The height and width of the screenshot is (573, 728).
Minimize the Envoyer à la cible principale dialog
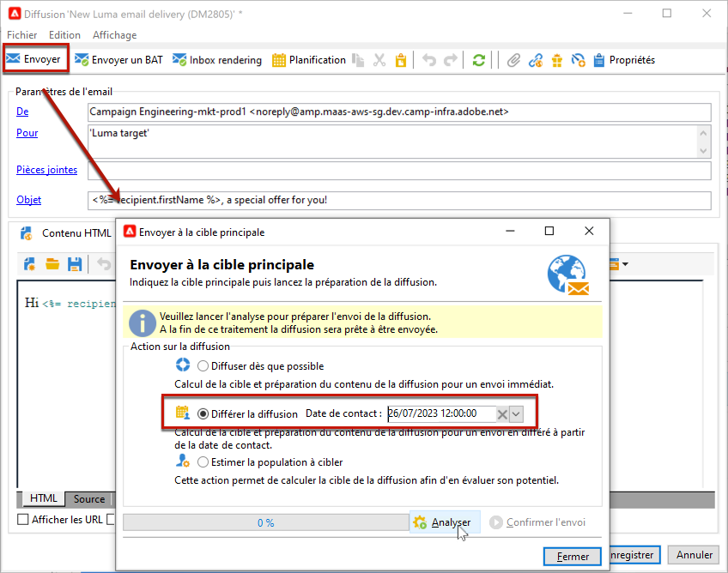510,231
